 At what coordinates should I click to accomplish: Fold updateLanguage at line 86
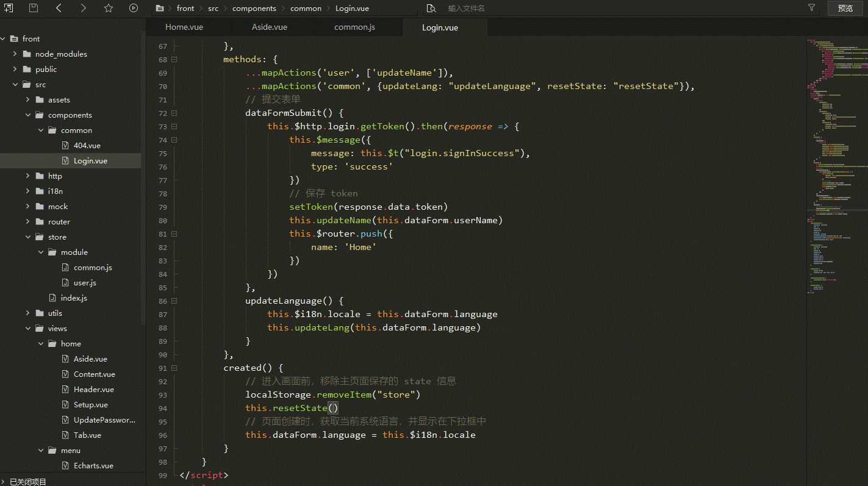pyautogui.click(x=174, y=301)
